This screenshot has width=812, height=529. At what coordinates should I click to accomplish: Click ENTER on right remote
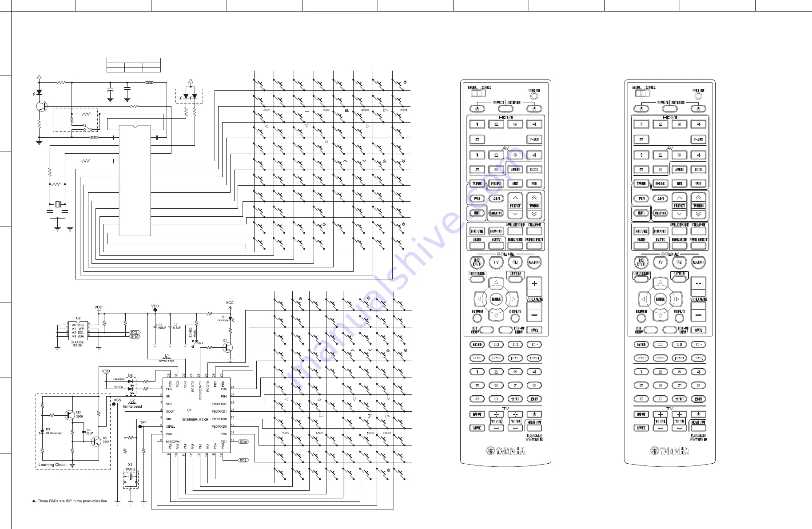click(661, 299)
